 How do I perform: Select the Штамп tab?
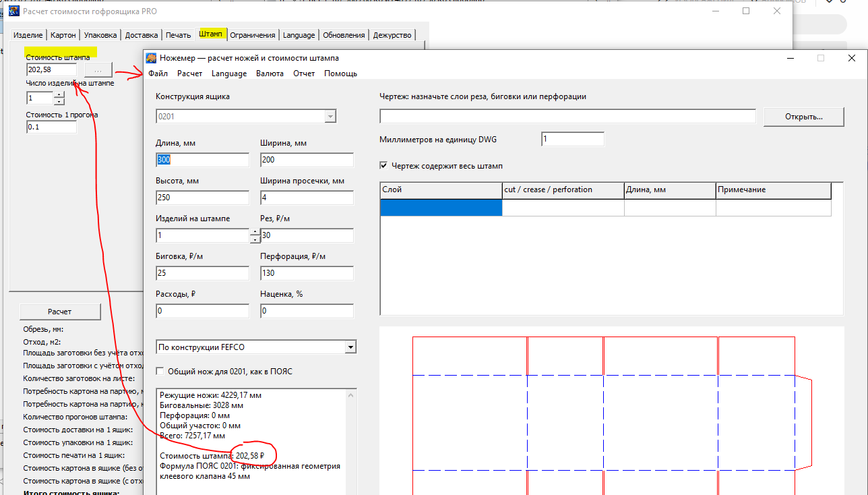[x=211, y=34]
